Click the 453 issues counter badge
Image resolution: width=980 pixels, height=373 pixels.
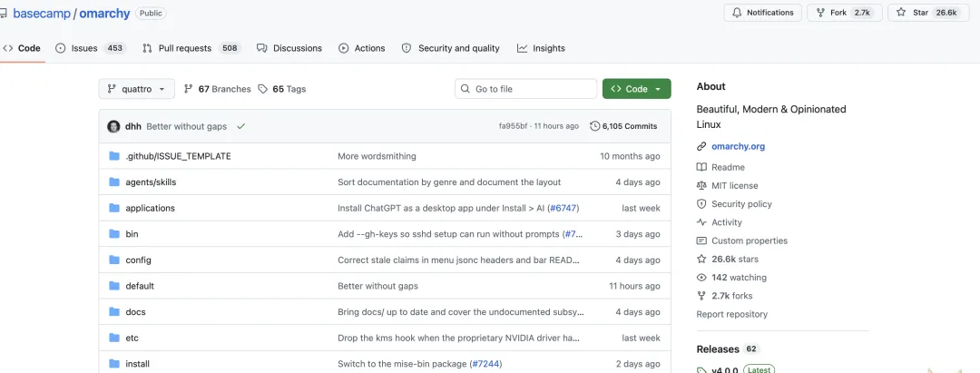(115, 48)
